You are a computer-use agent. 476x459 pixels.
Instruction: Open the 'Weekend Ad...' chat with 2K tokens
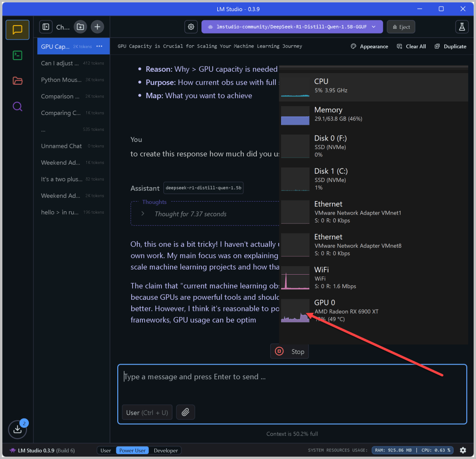(73, 196)
